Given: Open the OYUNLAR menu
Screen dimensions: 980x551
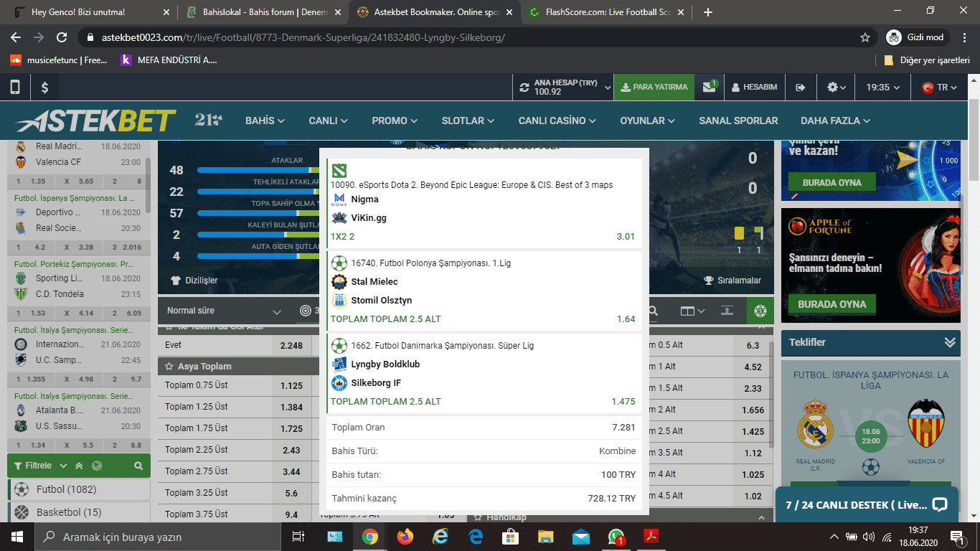Looking at the screenshot, I should pos(649,121).
